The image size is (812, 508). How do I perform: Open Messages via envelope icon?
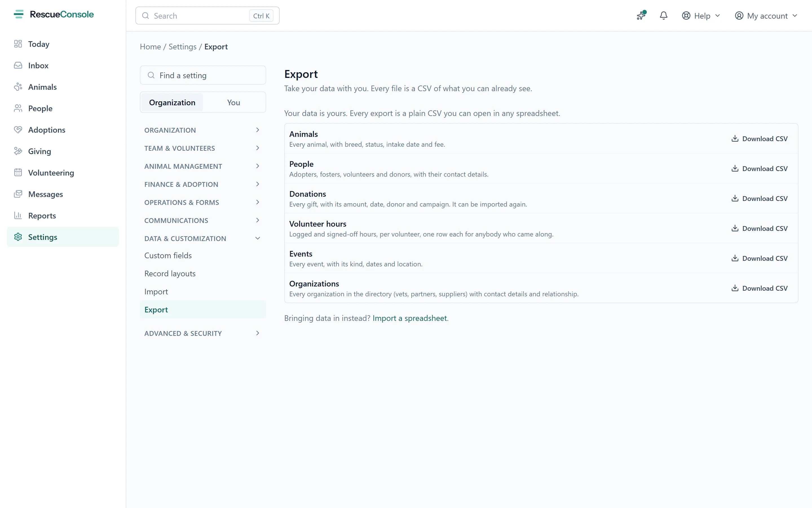coord(18,194)
